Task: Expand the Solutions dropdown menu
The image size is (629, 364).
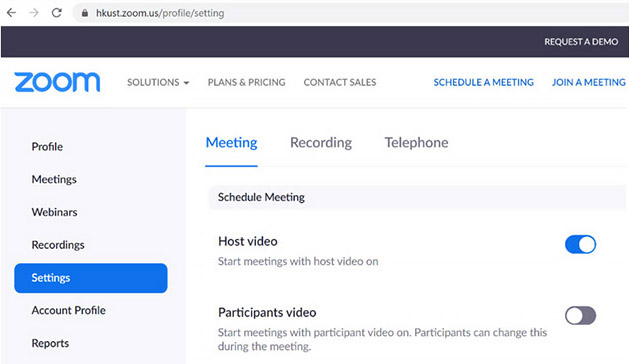Action: 158,82
